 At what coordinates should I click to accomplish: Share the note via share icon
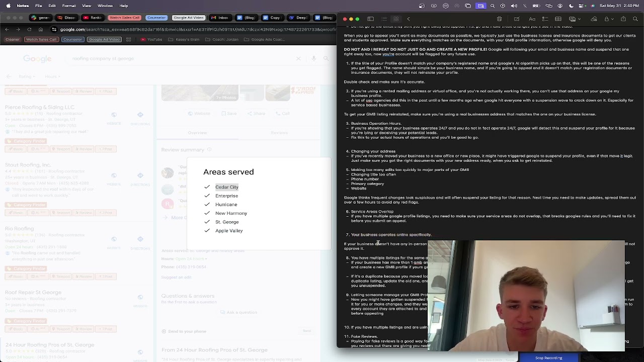[623, 19]
